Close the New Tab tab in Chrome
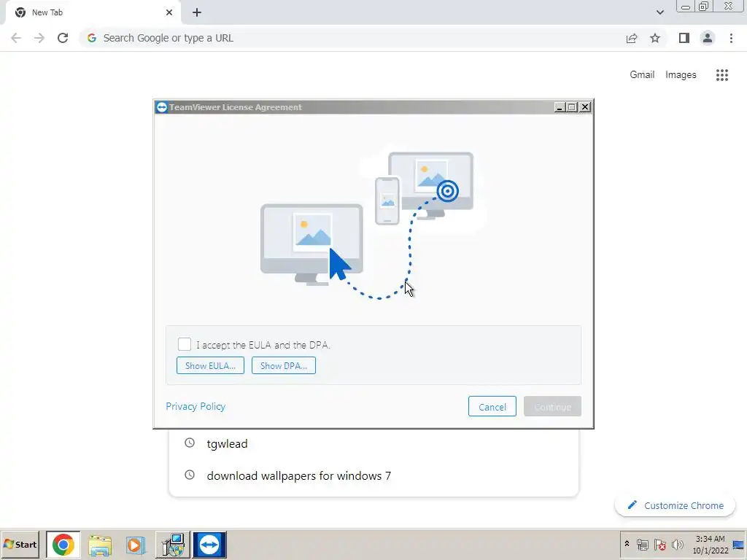The height and width of the screenshot is (560, 747). point(169,12)
